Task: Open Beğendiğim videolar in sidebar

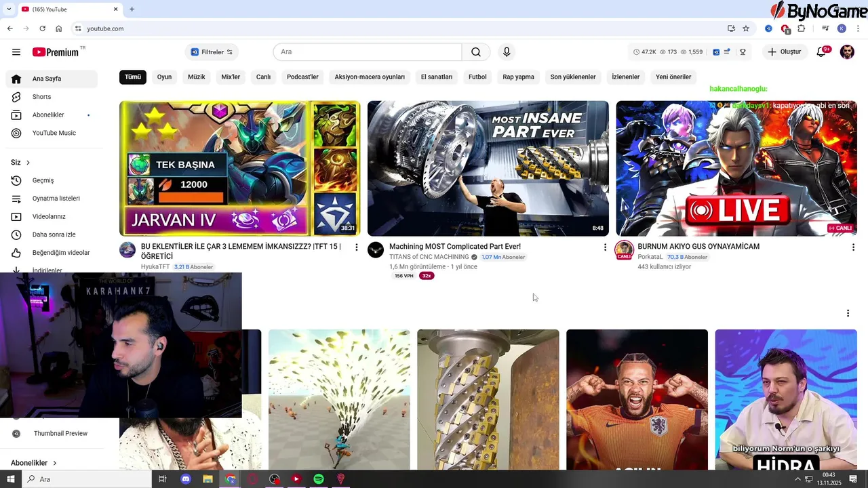Action: click(52, 253)
